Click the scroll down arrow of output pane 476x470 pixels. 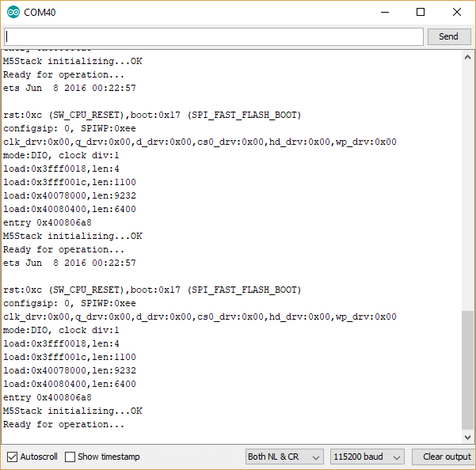[467, 438]
